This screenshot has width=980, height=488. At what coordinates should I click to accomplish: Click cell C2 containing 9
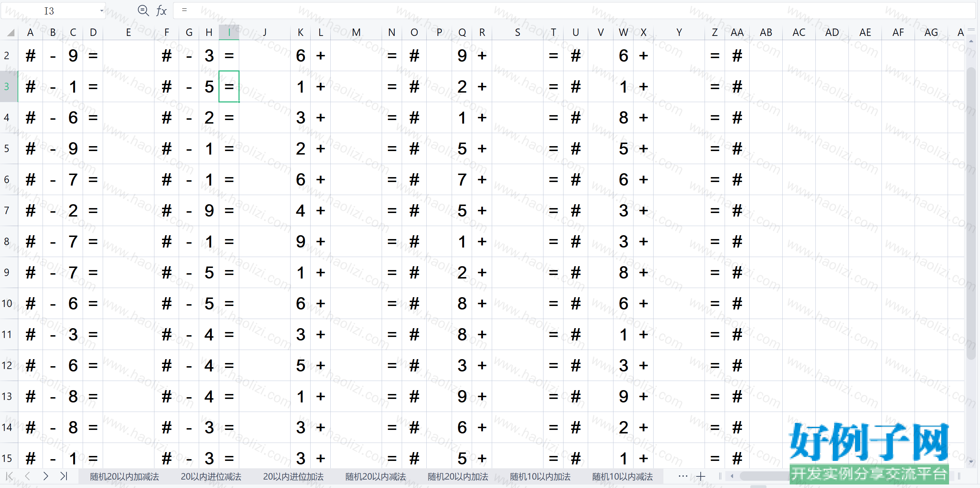point(73,56)
